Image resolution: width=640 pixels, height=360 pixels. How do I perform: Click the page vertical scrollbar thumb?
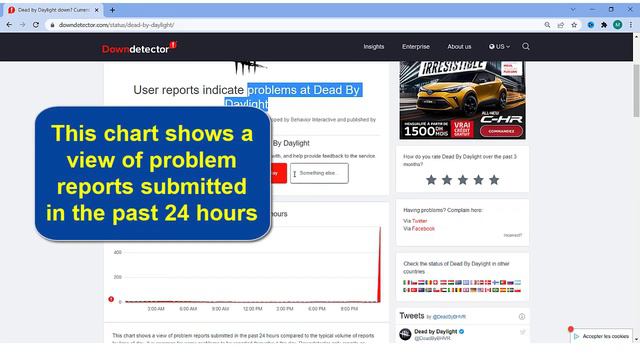tap(636, 90)
